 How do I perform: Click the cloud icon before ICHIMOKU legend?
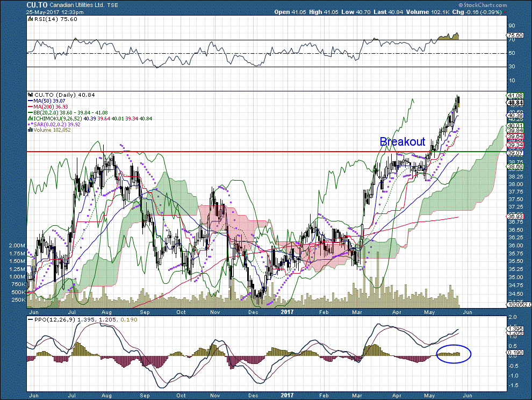[30, 118]
